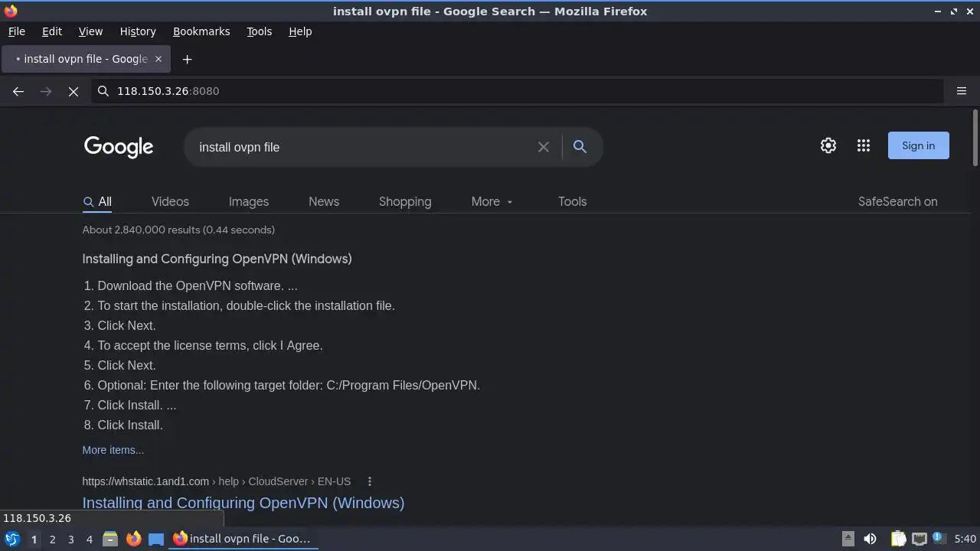Image resolution: width=980 pixels, height=551 pixels.
Task: Submit search with the magnifier button
Action: [x=580, y=146]
